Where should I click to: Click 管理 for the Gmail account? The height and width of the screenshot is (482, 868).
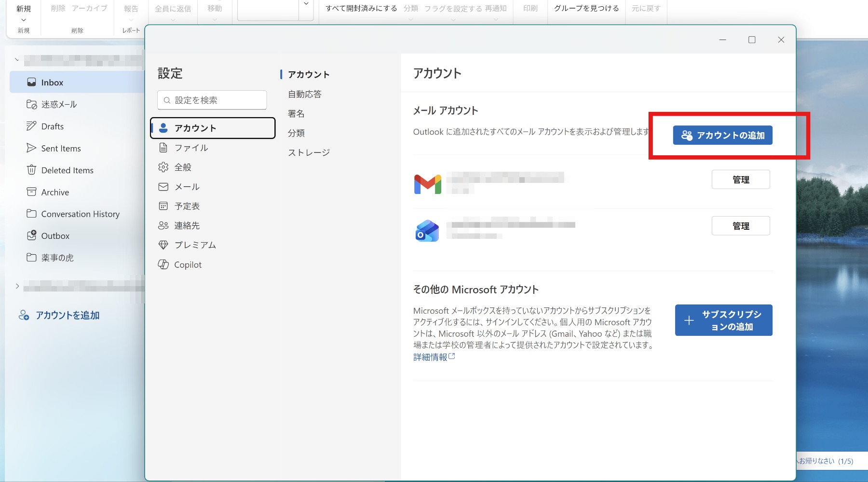click(740, 179)
